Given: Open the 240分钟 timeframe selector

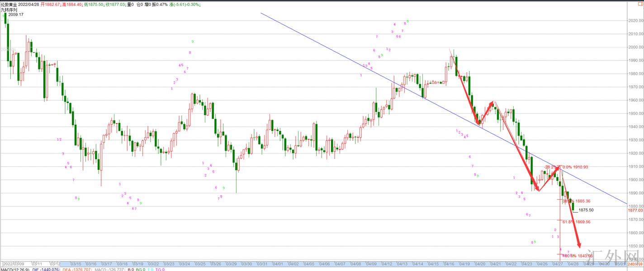Looking at the screenshot, I should [x=635, y=264].
